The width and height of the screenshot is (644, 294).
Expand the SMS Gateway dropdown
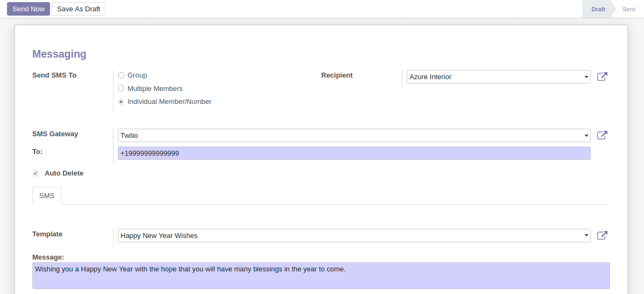pos(586,136)
